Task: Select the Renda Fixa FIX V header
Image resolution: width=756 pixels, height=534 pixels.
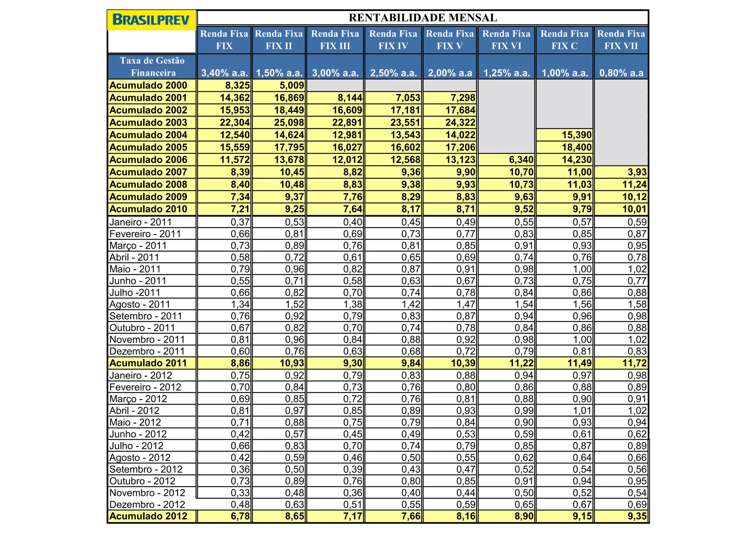Action: (x=450, y=40)
